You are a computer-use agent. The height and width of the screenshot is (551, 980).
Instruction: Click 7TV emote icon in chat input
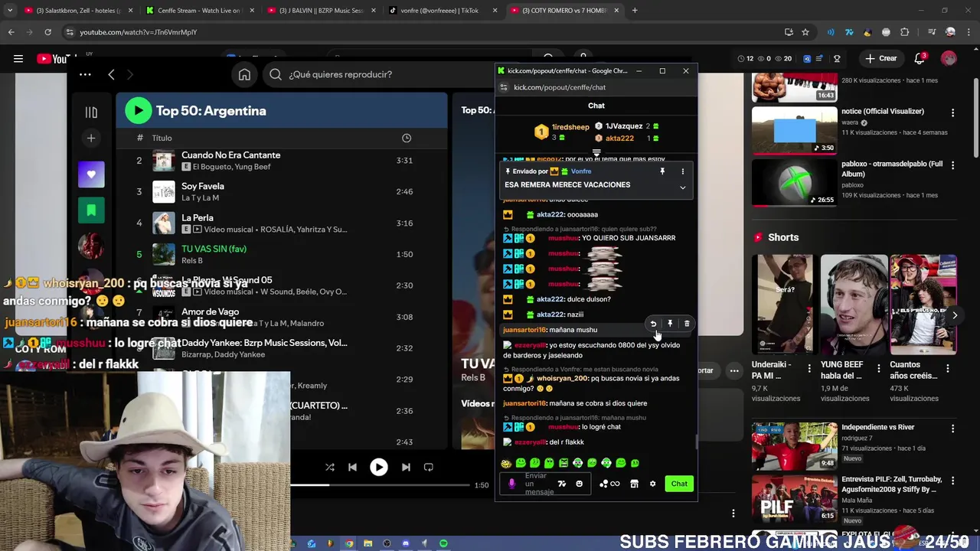(x=562, y=484)
